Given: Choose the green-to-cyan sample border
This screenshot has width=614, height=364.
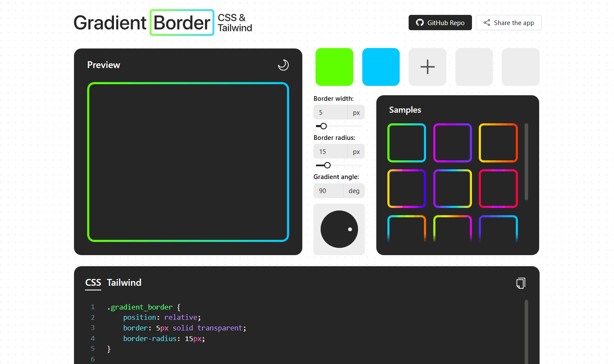Looking at the screenshot, I should (x=406, y=143).
